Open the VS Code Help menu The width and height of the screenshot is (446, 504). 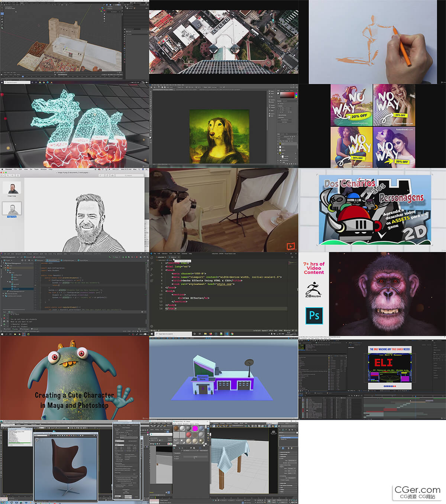(190, 254)
